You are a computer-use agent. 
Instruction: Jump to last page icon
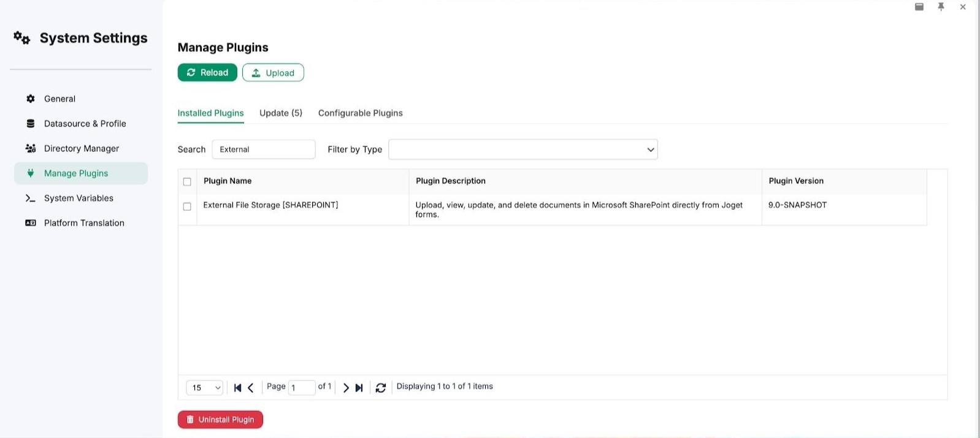[x=359, y=388]
